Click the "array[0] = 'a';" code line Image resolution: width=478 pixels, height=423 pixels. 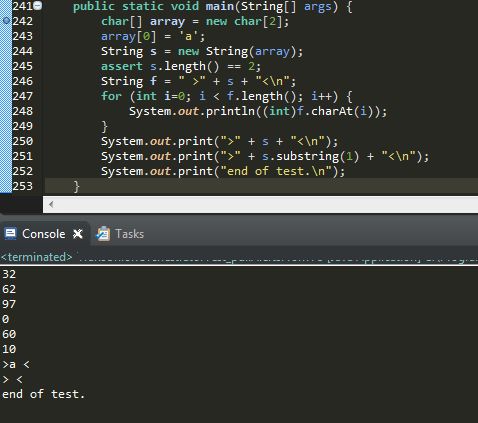click(x=153, y=36)
